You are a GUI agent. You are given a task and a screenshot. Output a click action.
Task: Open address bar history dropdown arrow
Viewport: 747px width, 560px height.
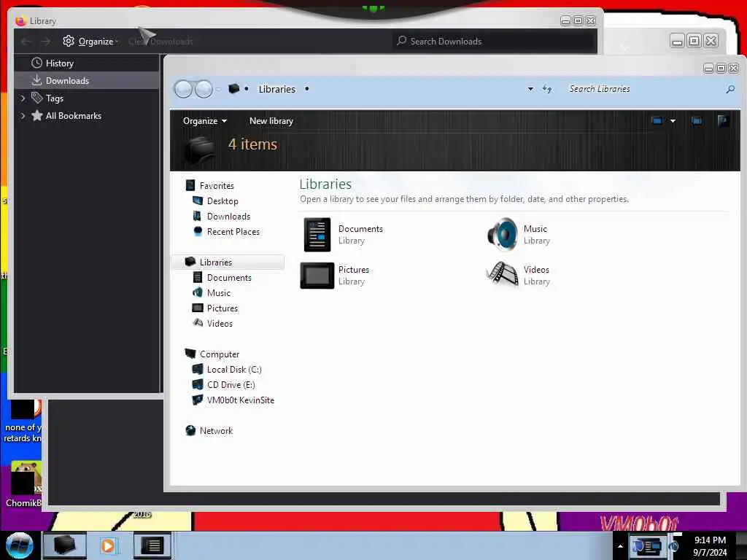[530, 89]
